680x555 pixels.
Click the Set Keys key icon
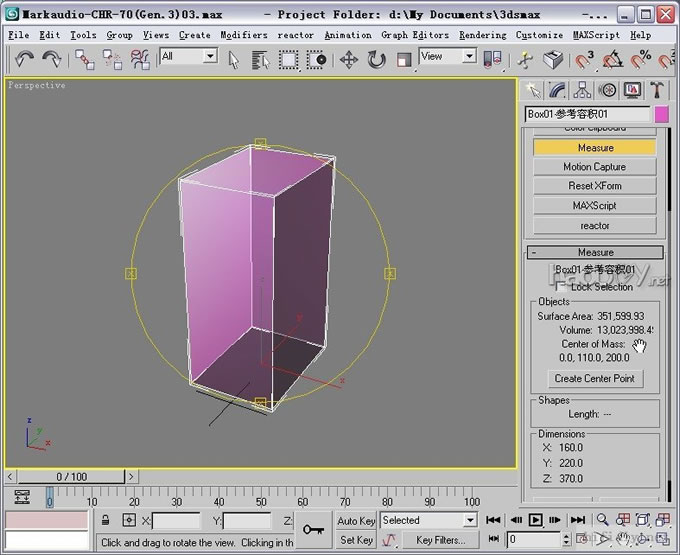(314, 529)
